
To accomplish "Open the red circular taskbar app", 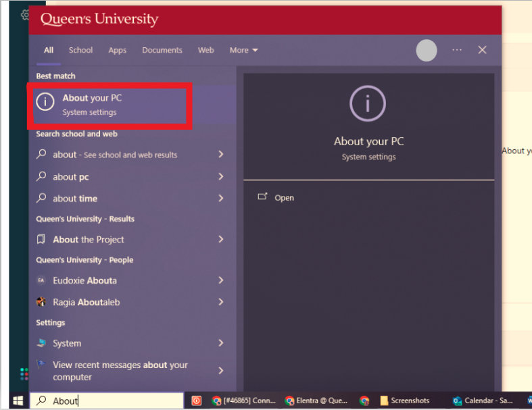I will tap(197, 401).
